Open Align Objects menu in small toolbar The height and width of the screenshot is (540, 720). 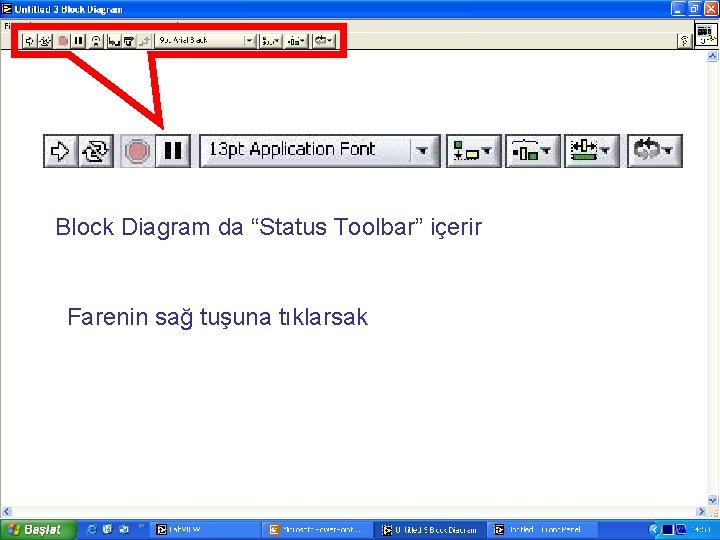pos(270,41)
